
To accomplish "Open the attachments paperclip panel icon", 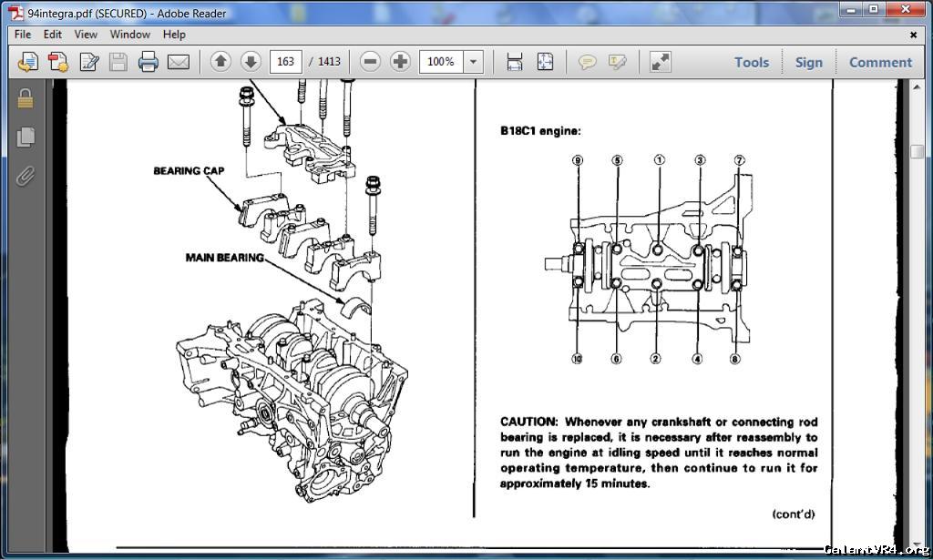I will point(25,176).
